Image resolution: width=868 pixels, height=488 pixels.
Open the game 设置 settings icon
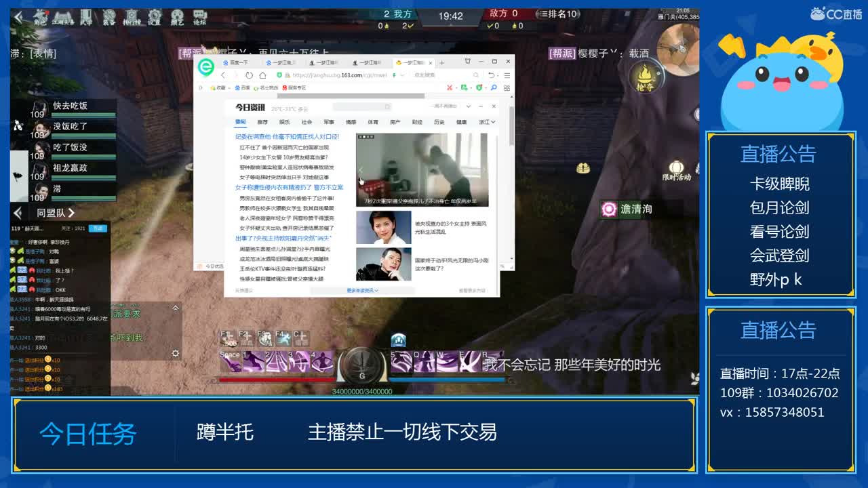tap(155, 15)
